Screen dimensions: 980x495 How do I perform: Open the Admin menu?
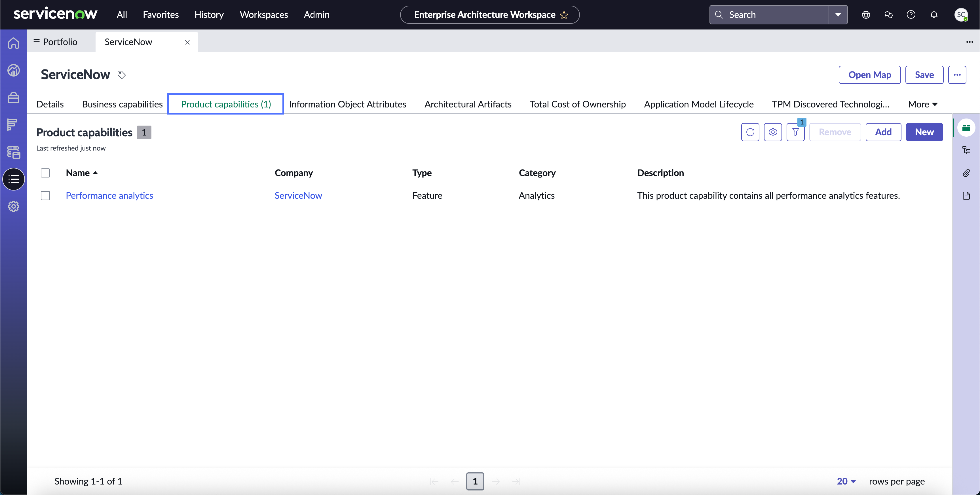(x=316, y=14)
